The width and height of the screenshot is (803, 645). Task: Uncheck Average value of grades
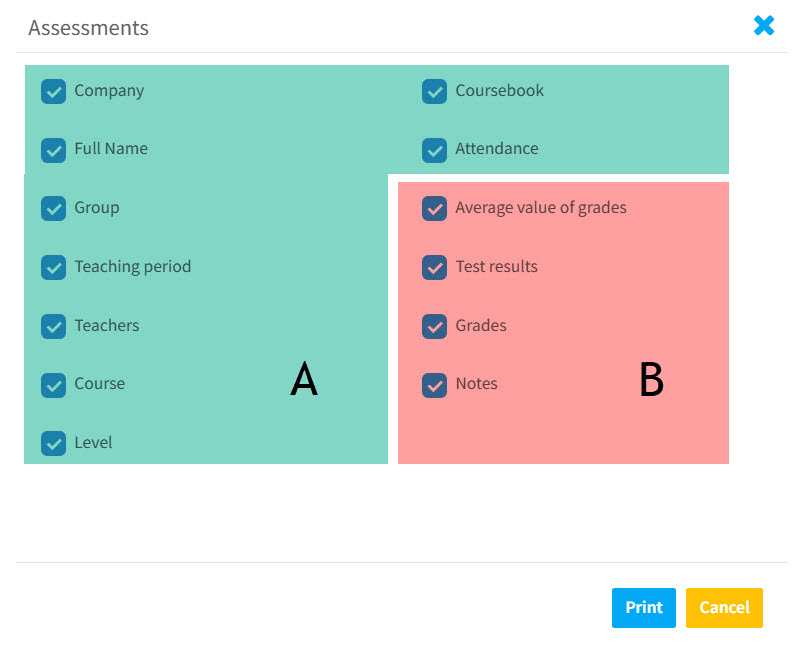coord(435,208)
